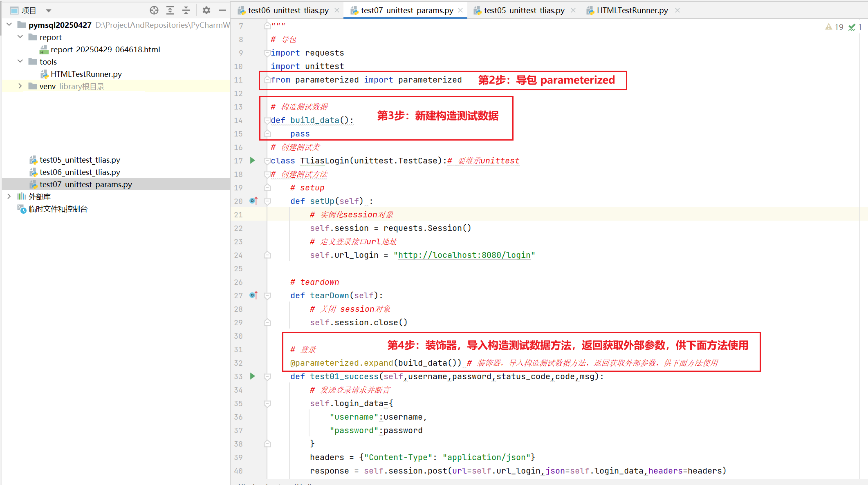The width and height of the screenshot is (868, 485).
Task: Click the collapse all icon in project panel
Action: [x=186, y=11]
